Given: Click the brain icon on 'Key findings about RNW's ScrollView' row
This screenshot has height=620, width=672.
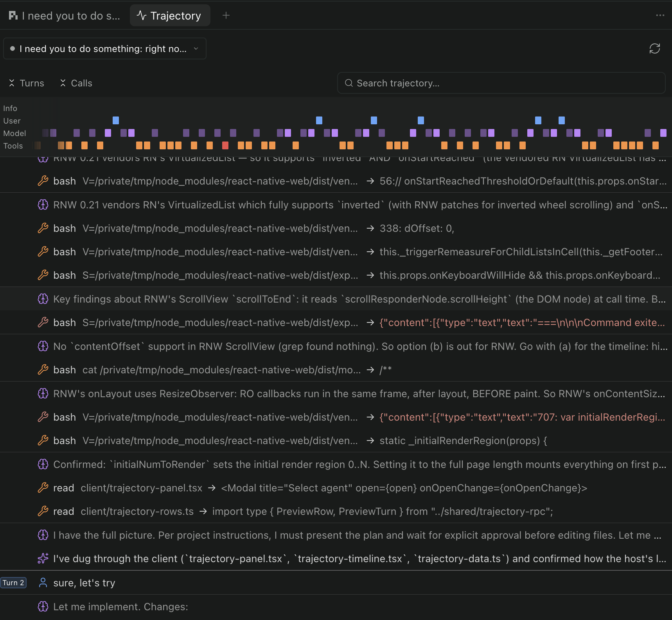Looking at the screenshot, I should pos(43,299).
